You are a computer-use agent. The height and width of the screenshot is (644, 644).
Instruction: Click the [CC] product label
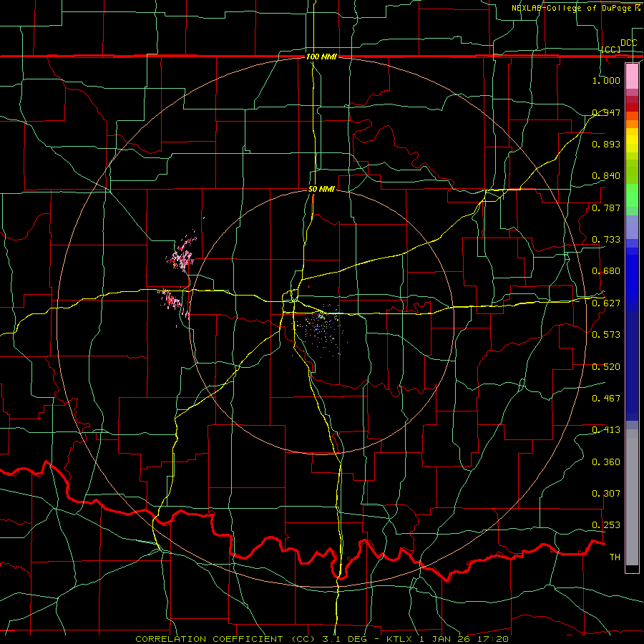pos(611,49)
